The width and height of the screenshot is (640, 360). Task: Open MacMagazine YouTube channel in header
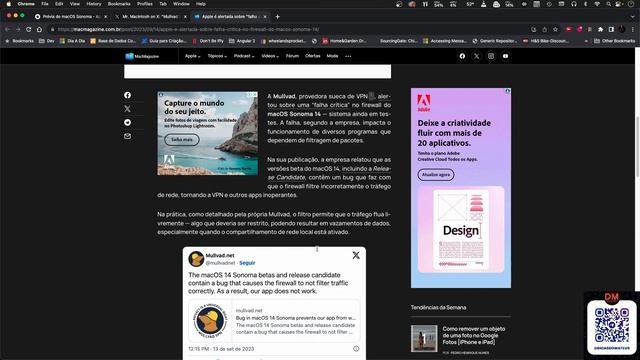pos(505,56)
